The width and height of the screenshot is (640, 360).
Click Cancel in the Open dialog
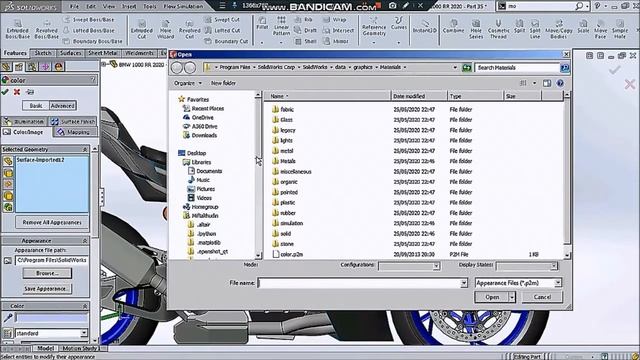[x=542, y=297]
